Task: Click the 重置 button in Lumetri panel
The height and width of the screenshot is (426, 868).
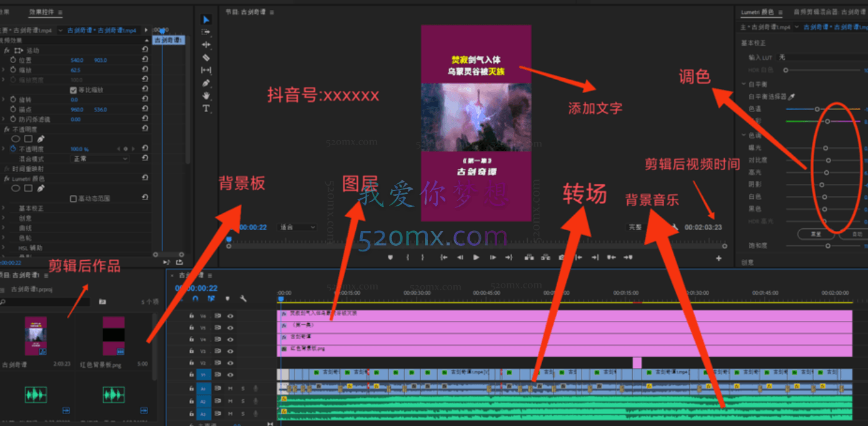Action: [x=815, y=234]
